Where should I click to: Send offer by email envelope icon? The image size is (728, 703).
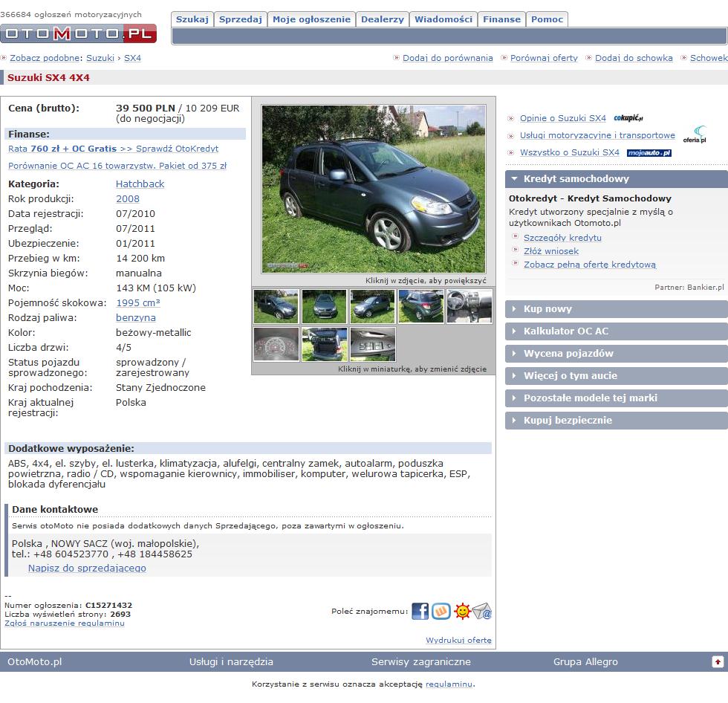tap(482, 611)
